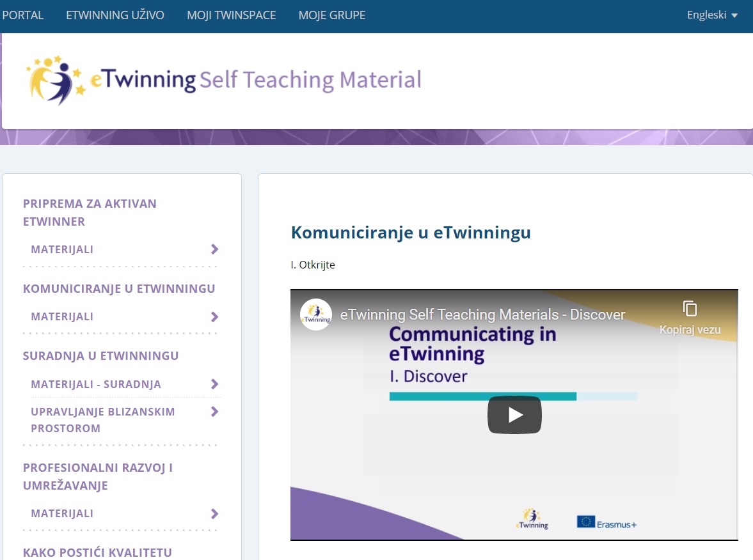
Task: Expand MATERIJALI - SURADNJA chevron
Action: point(215,384)
